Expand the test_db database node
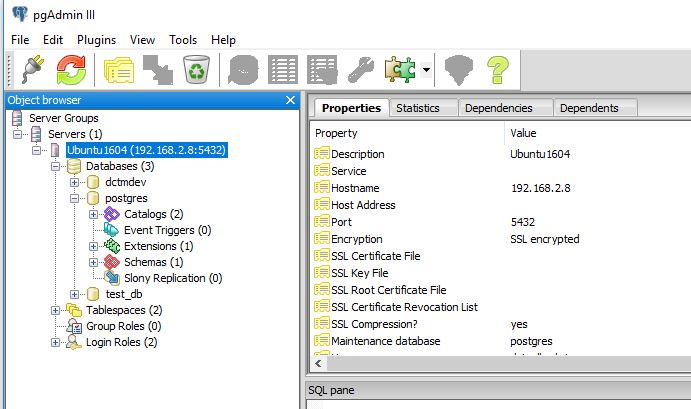The height and width of the screenshot is (409, 691). [x=74, y=294]
